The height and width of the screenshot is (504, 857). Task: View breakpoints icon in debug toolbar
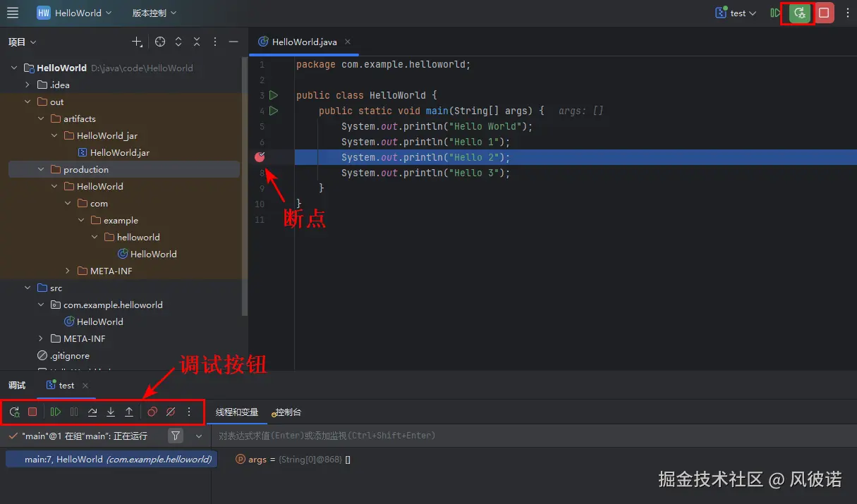tap(152, 412)
